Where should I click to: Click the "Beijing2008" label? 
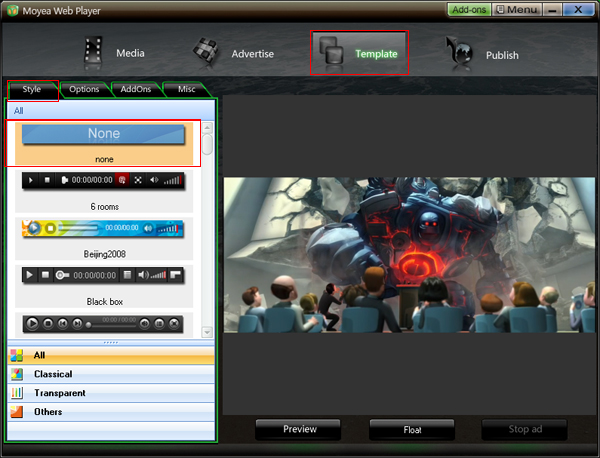coord(104,254)
